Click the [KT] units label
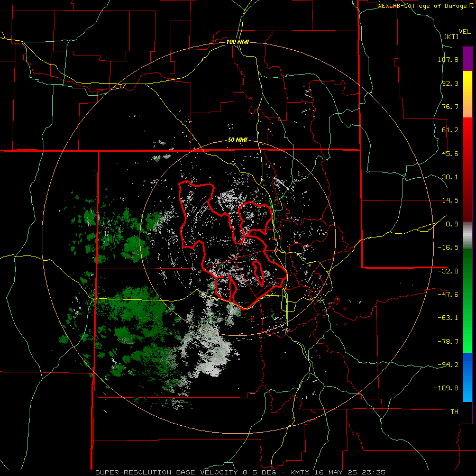The height and width of the screenshot is (476, 476). [452, 36]
